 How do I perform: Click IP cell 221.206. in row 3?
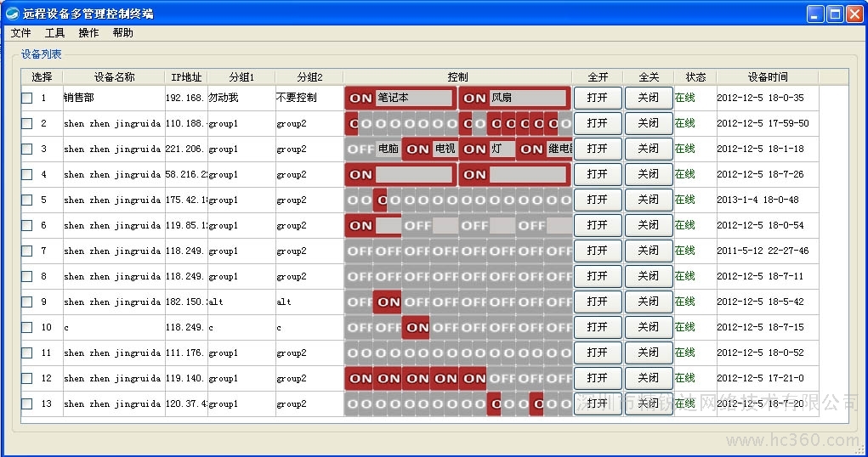pyautogui.click(x=185, y=149)
